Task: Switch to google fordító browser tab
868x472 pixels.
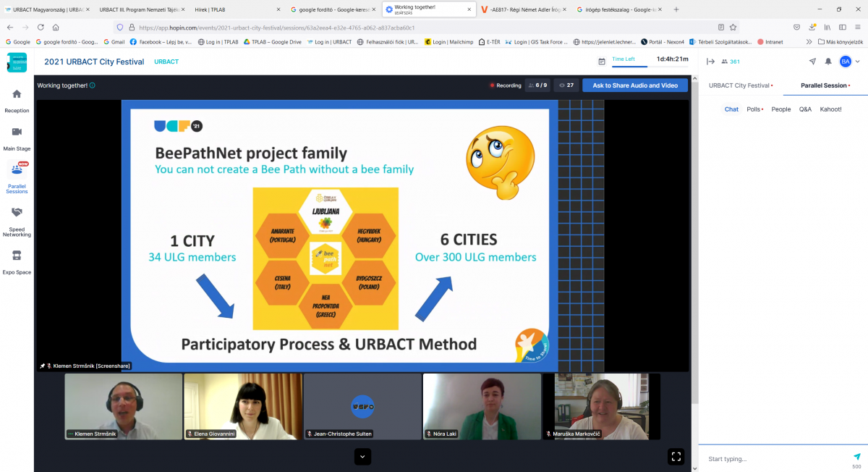Action: click(x=332, y=9)
